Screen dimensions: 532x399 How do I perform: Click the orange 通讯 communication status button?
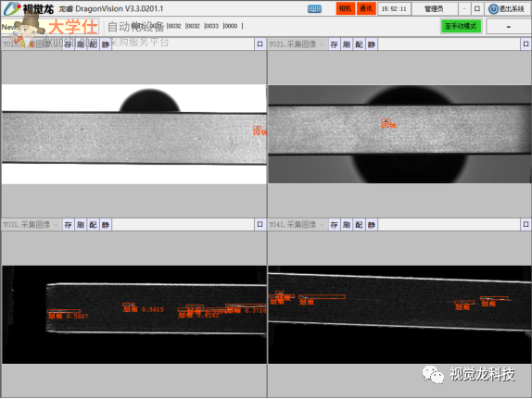coord(366,9)
